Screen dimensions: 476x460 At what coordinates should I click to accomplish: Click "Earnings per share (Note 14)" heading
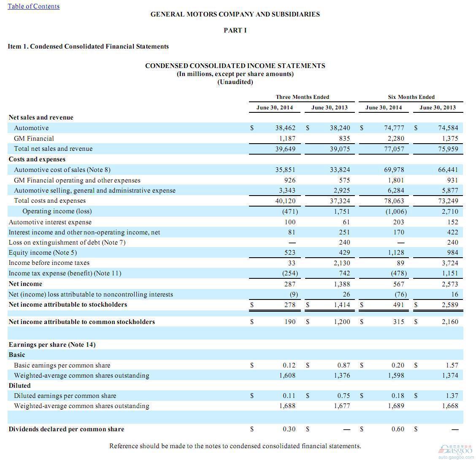[x=52, y=345]
